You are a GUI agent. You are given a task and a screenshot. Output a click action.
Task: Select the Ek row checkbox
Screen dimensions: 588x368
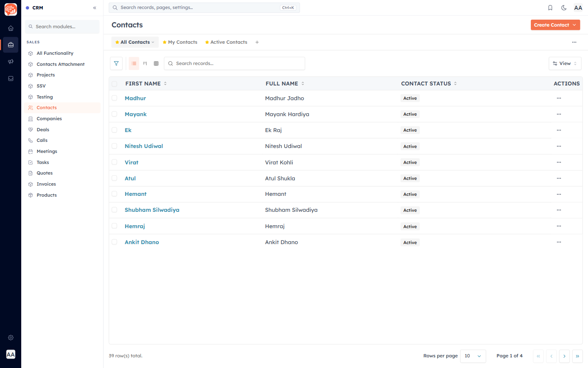coord(114,130)
